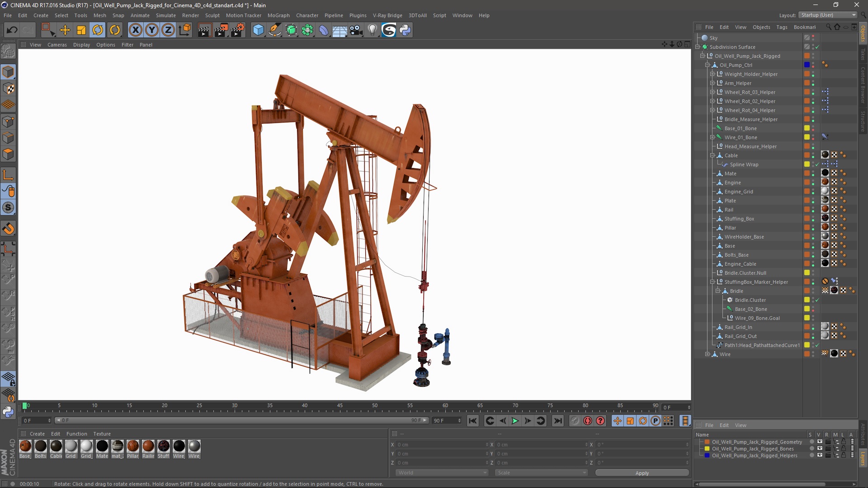The image size is (868, 488).
Task: Click the Python script icon in toolbar
Action: click(x=406, y=30)
